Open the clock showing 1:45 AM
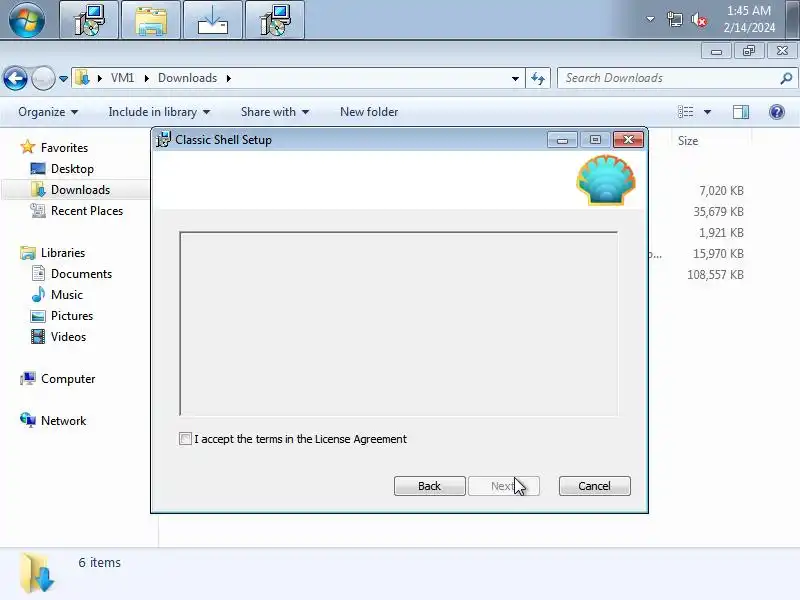 (x=749, y=19)
